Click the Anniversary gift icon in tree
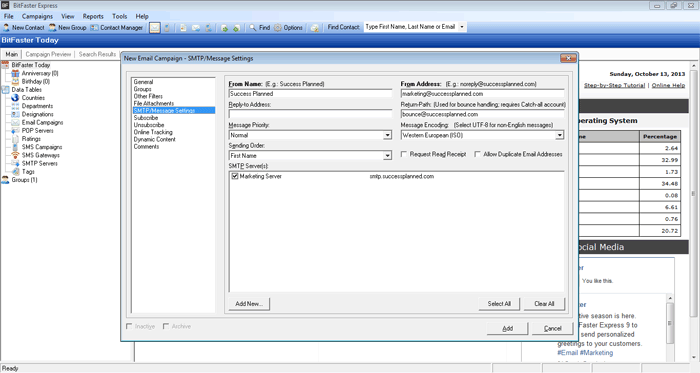 pyautogui.click(x=15, y=73)
